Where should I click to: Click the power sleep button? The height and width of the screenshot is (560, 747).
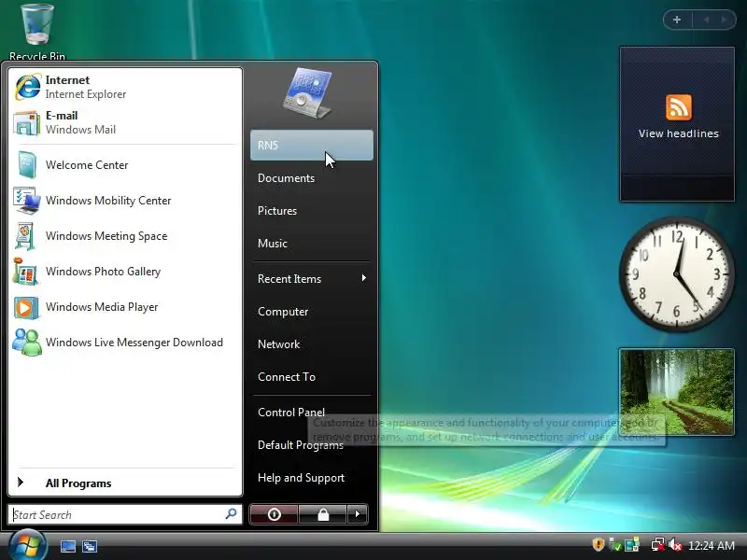tap(274, 514)
